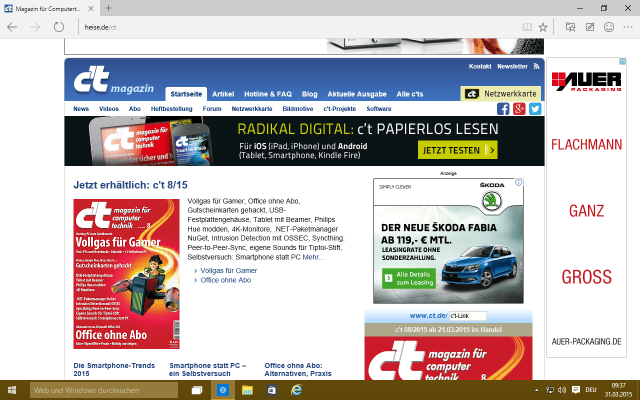Open the Vollgas für Gamer link
Screen dimensions: 640x400
tap(229, 270)
